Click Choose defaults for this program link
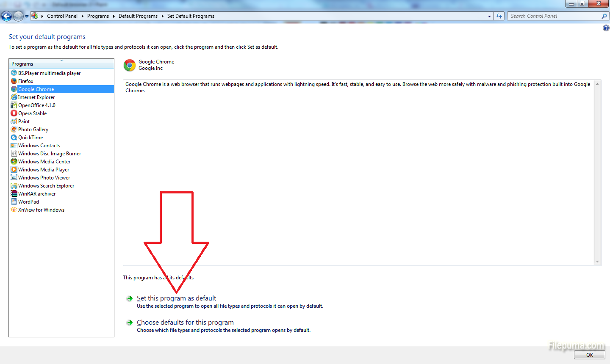The width and height of the screenshot is (610, 364). (x=185, y=323)
